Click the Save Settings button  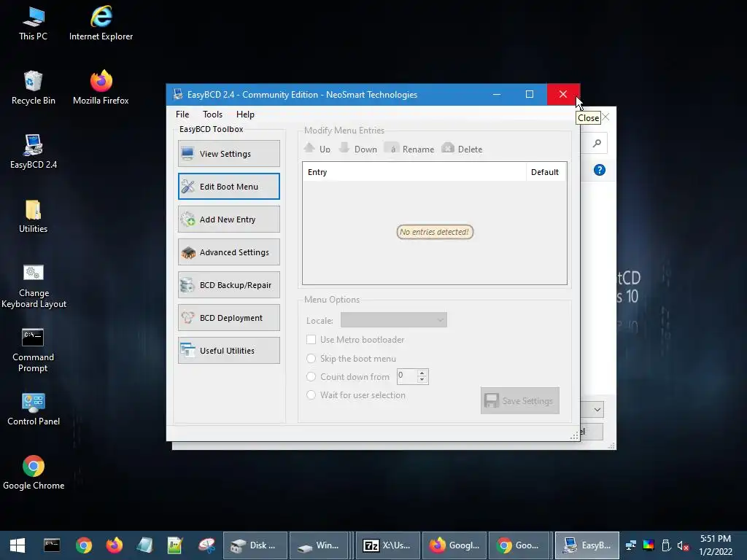[x=519, y=400]
